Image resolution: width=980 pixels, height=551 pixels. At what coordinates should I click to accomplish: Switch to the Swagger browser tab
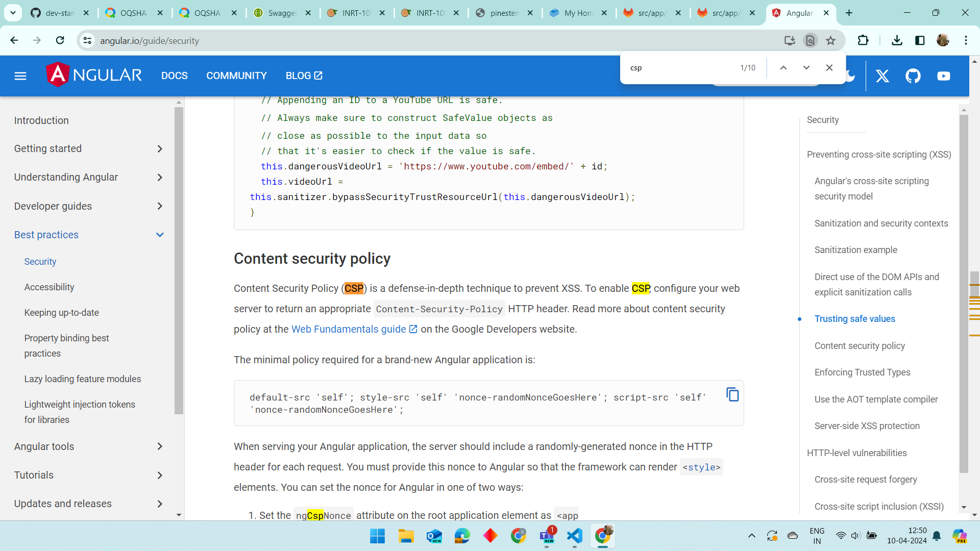pyautogui.click(x=282, y=13)
